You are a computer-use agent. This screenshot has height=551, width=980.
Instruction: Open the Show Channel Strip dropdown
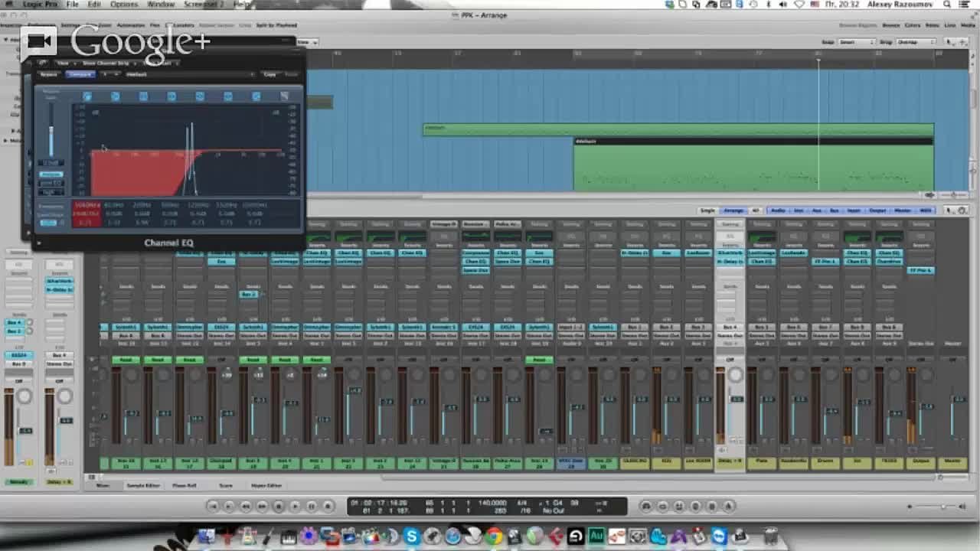[107, 64]
